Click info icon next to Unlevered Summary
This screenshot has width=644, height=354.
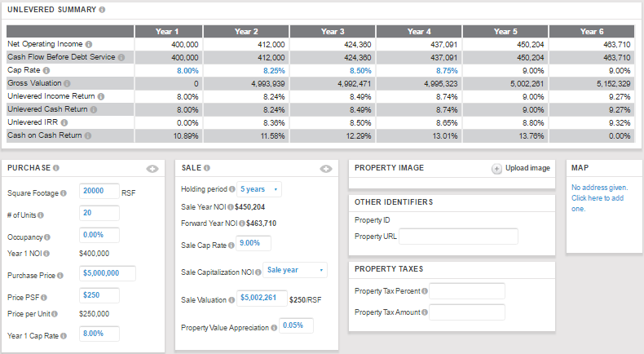102,9
